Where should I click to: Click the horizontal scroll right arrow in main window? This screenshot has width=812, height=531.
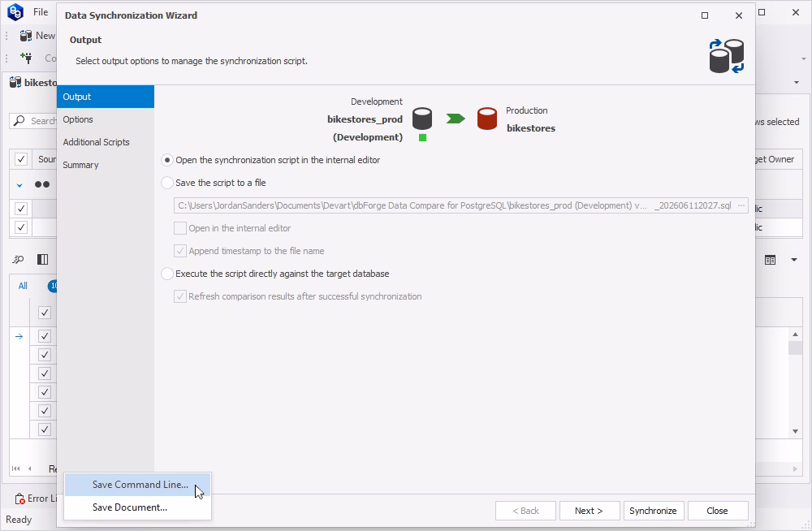[796, 468]
